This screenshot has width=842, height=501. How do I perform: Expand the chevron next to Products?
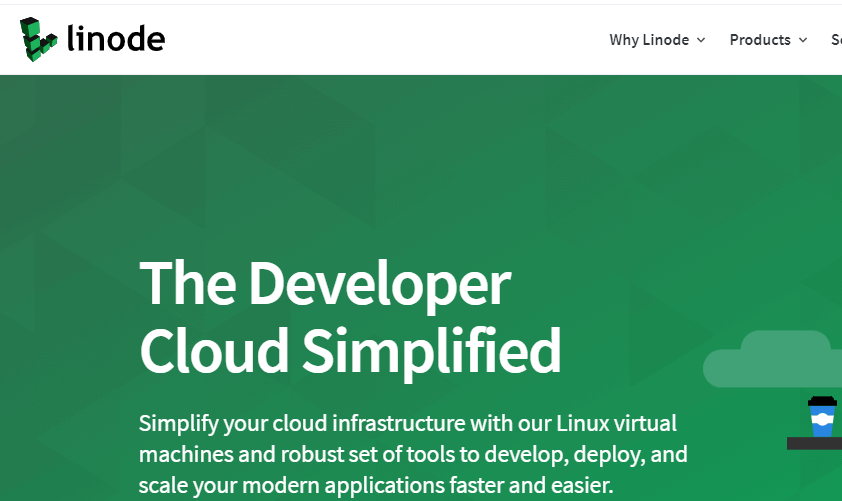[x=803, y=40]
